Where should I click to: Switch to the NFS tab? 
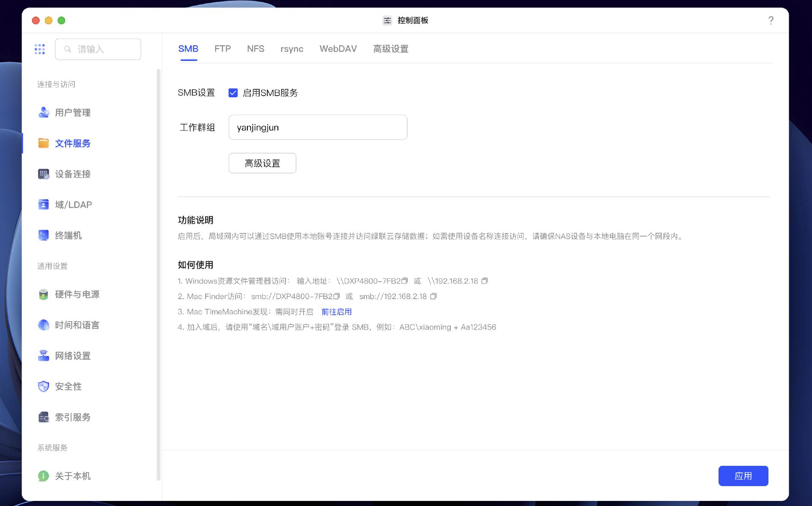[255, 49]
